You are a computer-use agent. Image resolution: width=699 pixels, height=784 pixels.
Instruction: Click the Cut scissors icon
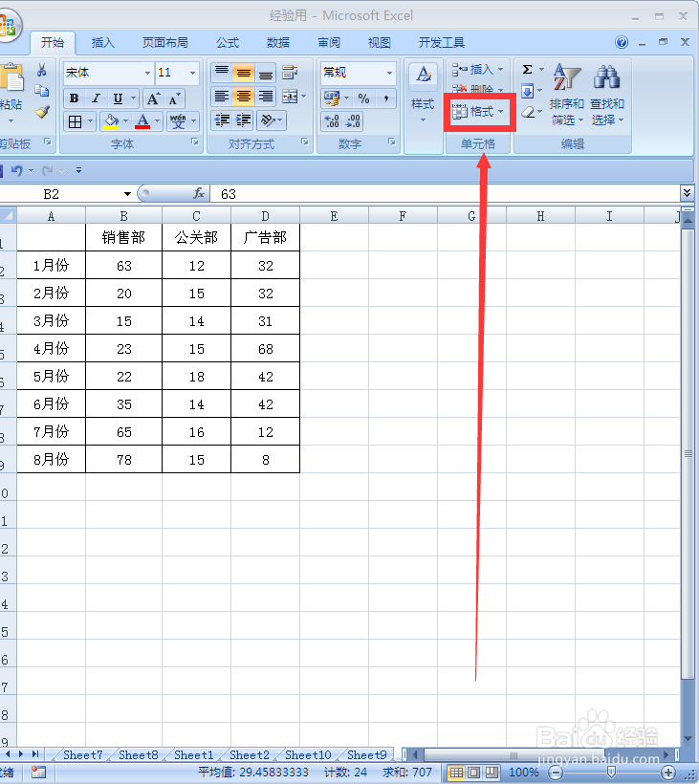(x=41, y=70)
